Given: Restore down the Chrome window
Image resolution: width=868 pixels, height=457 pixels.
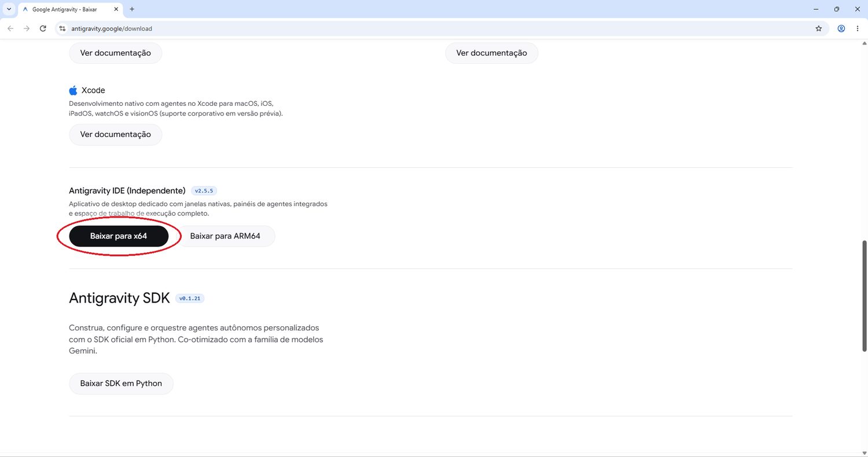Looking at the screenshot, I should pyautogui.click(x=836, y=9).
